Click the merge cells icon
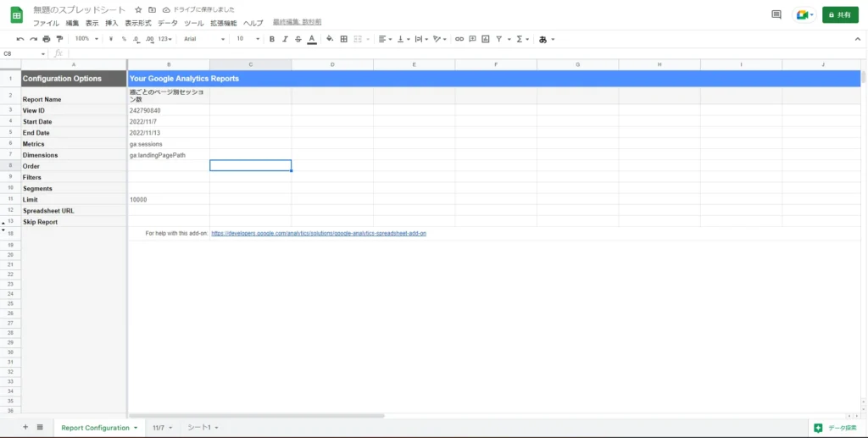 click(x=358, y=39)
